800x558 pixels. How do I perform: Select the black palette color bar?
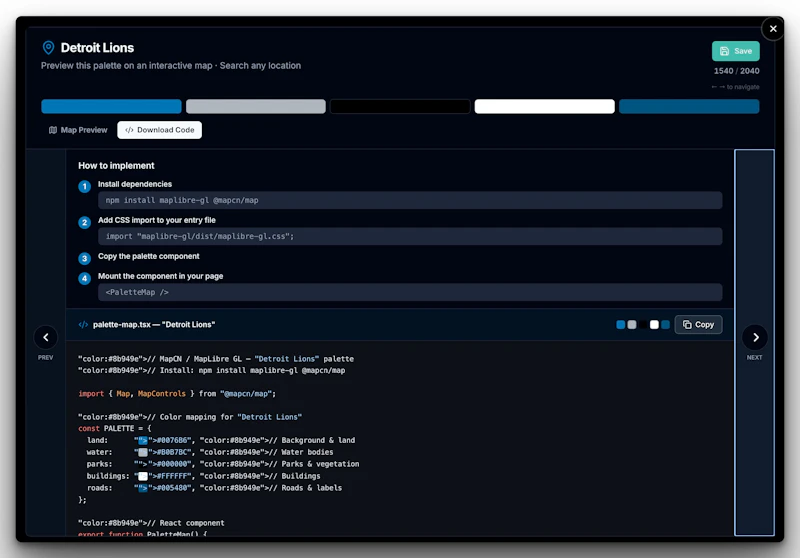[x=400, y=106]
